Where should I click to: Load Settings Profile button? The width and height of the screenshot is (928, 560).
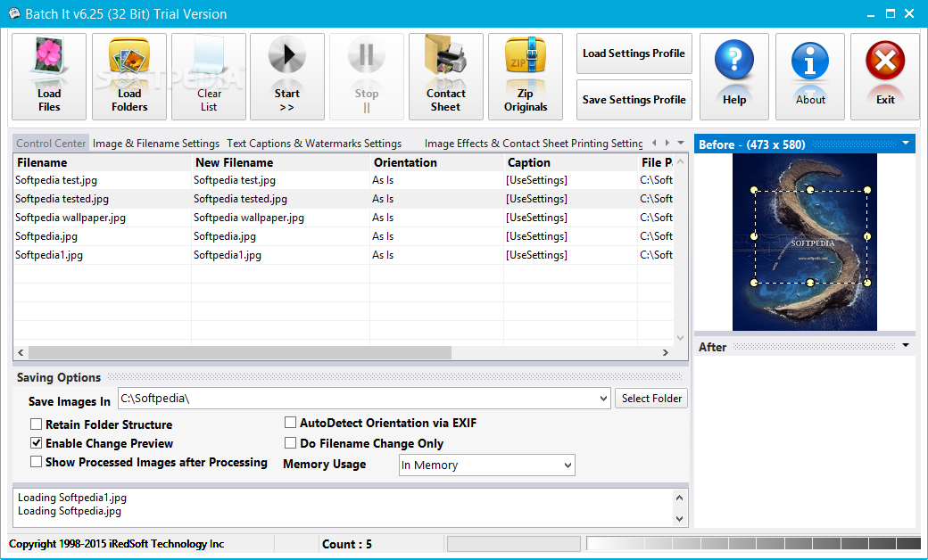(634, 54)
